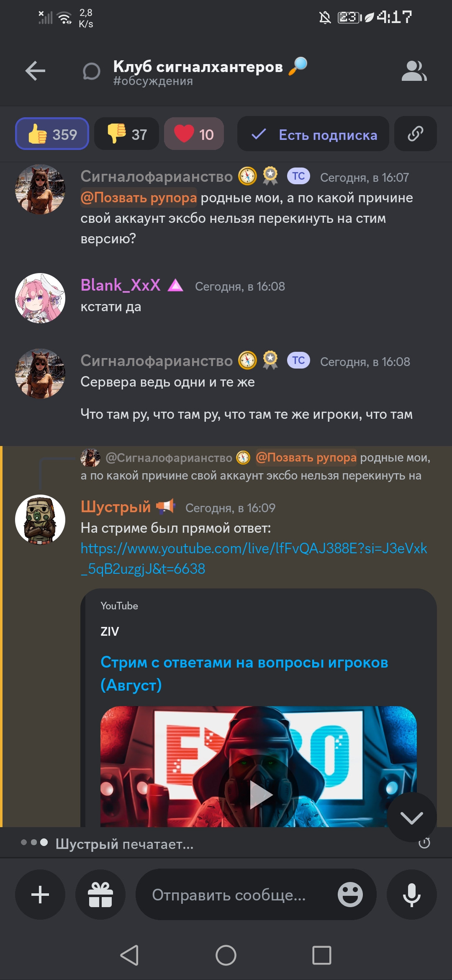Screen dimensions: 452x980
Task: Toggle the Есть подписка follow button
Action: tap(313, 134)
